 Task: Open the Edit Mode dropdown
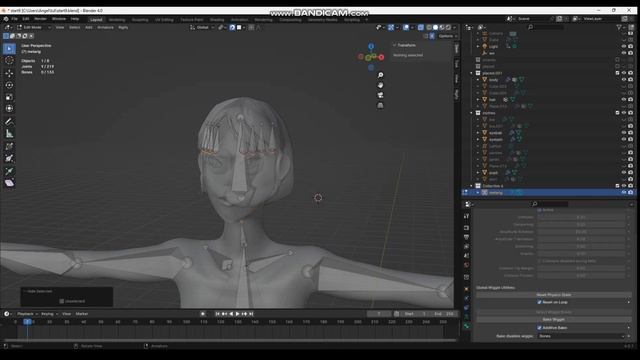pyautogui.click(x=33, y=27)
